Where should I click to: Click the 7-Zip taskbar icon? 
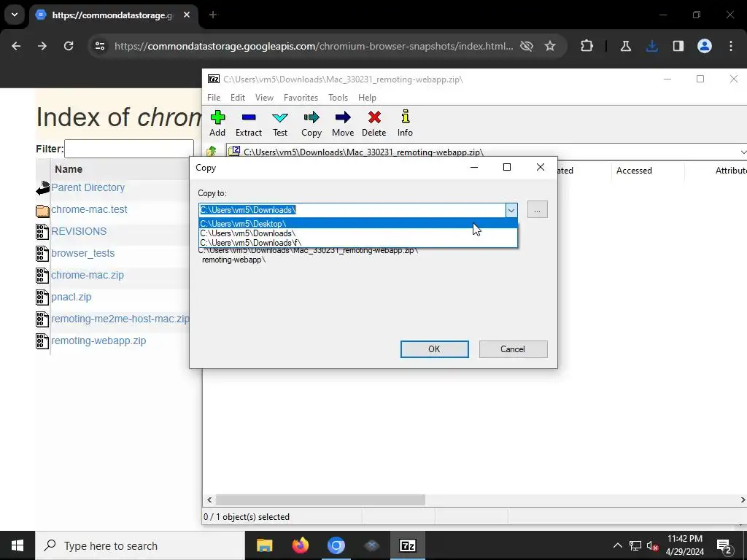coord(407,545)
